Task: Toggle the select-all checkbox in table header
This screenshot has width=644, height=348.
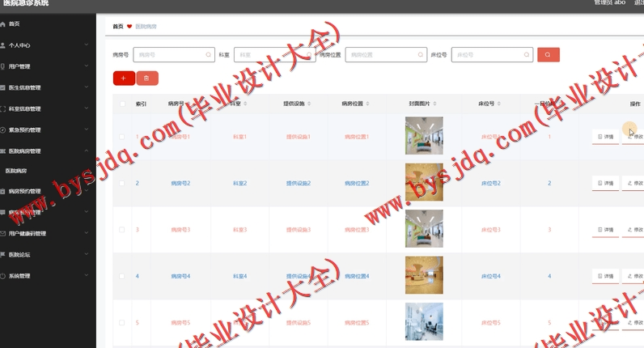Action: (122, 104)
